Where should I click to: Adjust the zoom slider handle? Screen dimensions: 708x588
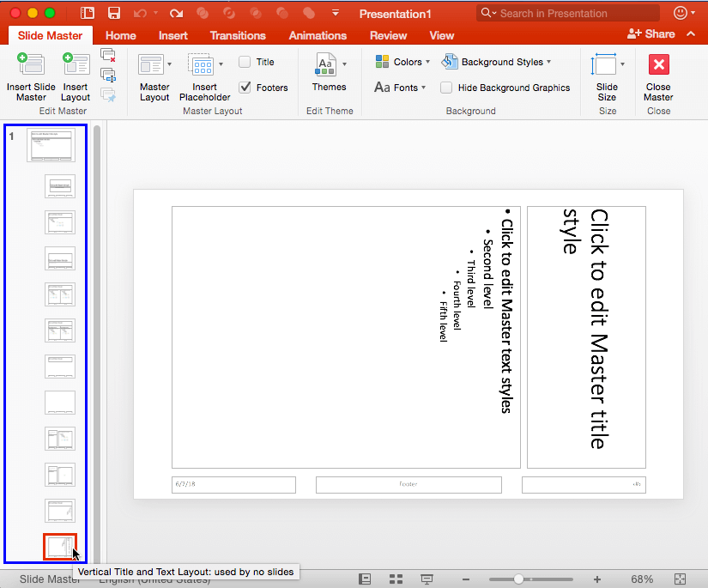click(x=518, y=579)
